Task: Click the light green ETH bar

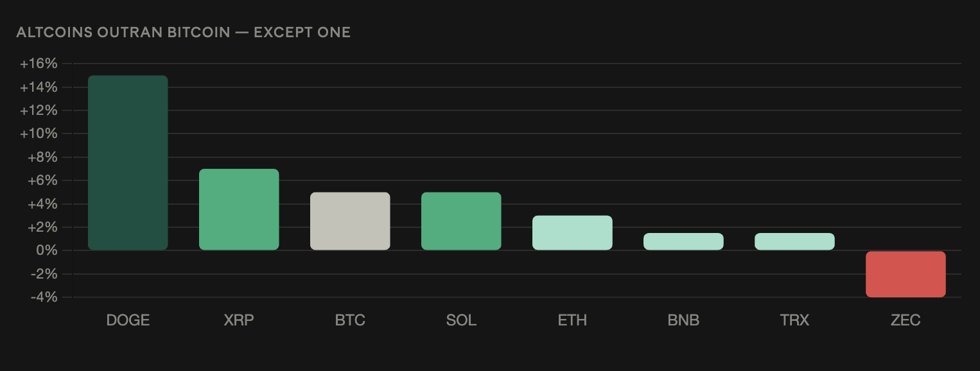Action: (572, 232)
